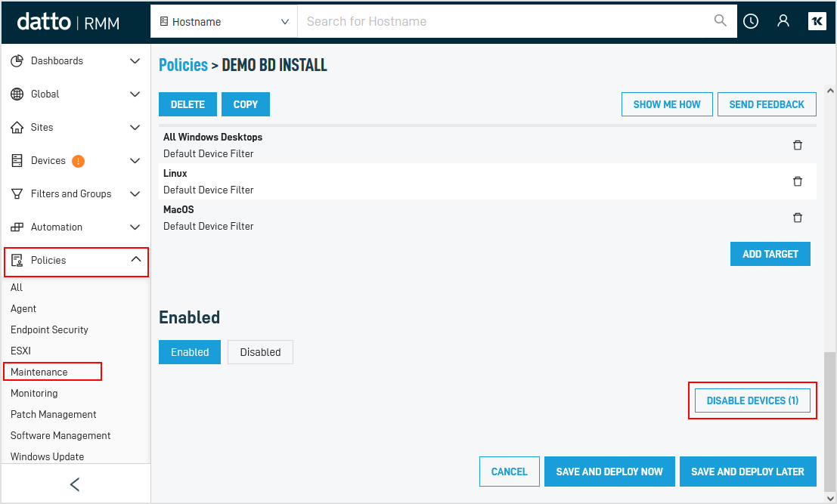The width and height of the screenshot is (837, 504).
Task: Delete the Linux target using its trash icon
Action: tap(797, 181)
